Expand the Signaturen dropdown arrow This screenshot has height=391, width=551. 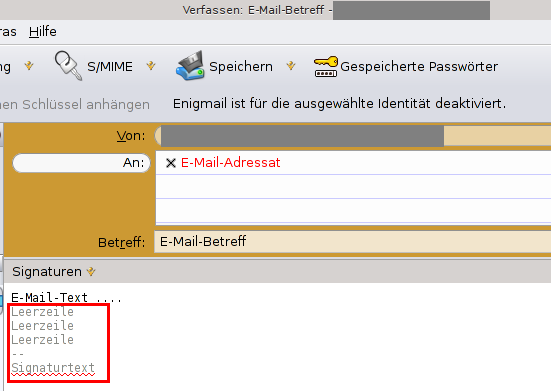coord(91,272)
